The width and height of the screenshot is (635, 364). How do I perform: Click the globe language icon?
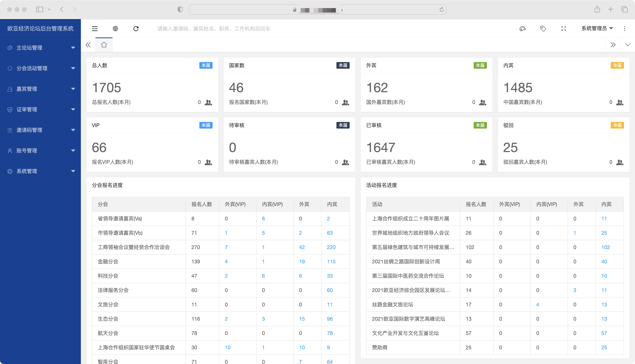(x=115, y=28)
